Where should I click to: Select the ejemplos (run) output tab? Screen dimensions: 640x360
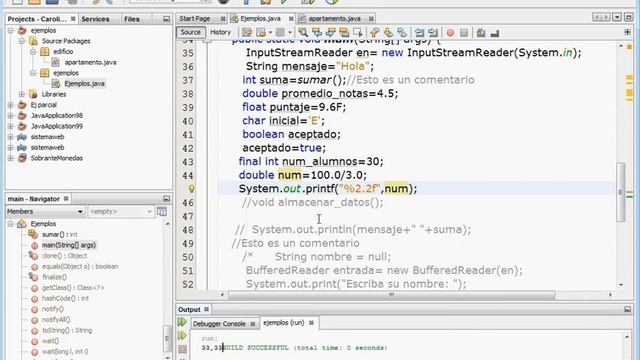[284, 322]
